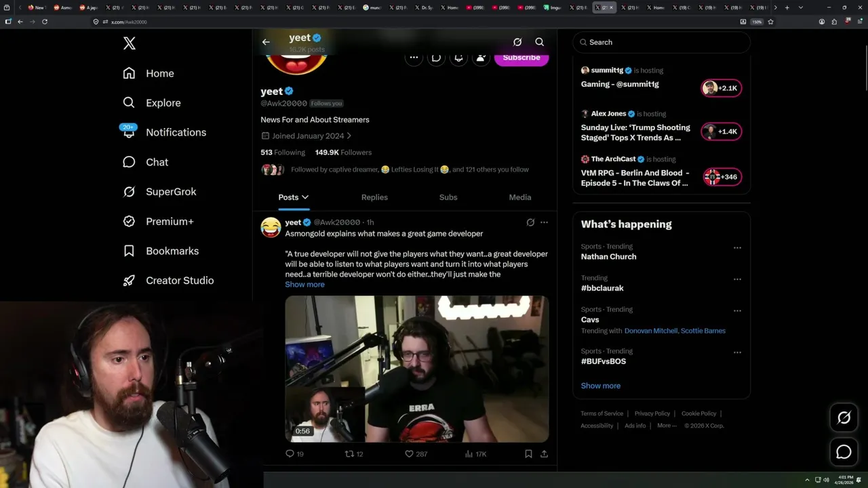This screenshot has height=488, width=868.
Task: Switch to the Subs tab
Action: (x=448, y=197)
